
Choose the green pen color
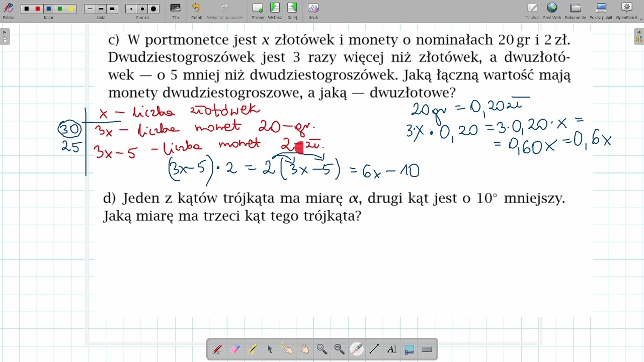(x=60, y=9)
